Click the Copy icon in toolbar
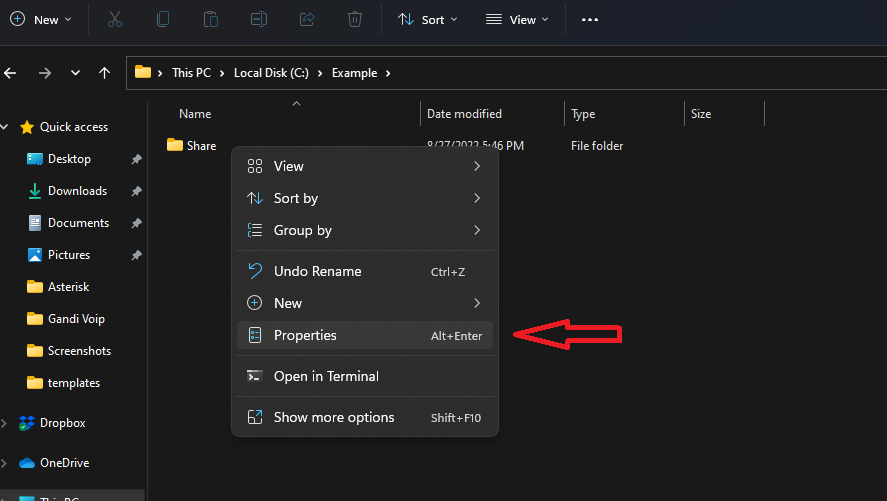Image resolution: width=887 pixels, height=501 pixels. pyautogui.click(x=162, y=19)
